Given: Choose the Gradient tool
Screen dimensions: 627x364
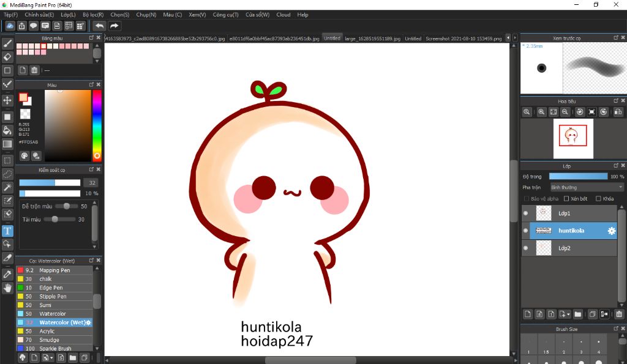Looking at the screenshot, I should [7, 144].
